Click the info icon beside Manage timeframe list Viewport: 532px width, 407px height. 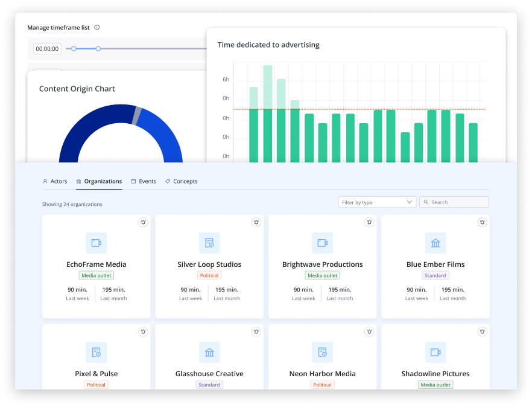[97, 28]
